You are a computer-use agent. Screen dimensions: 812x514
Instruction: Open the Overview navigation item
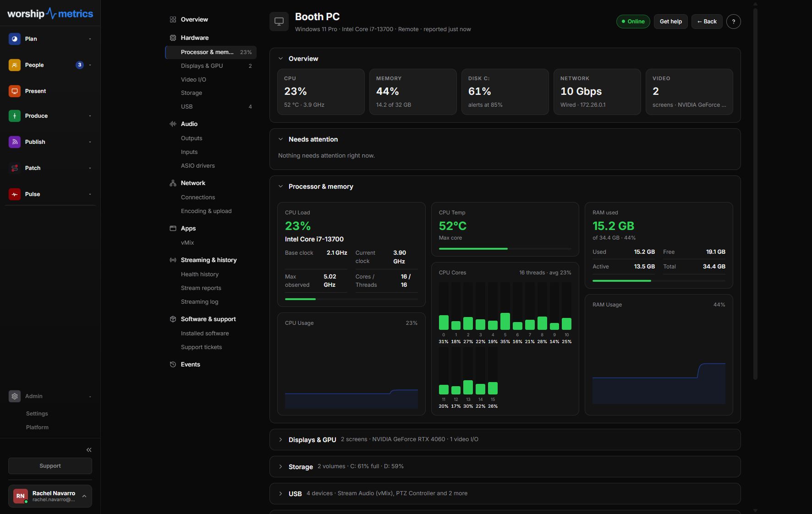point(211,20)
